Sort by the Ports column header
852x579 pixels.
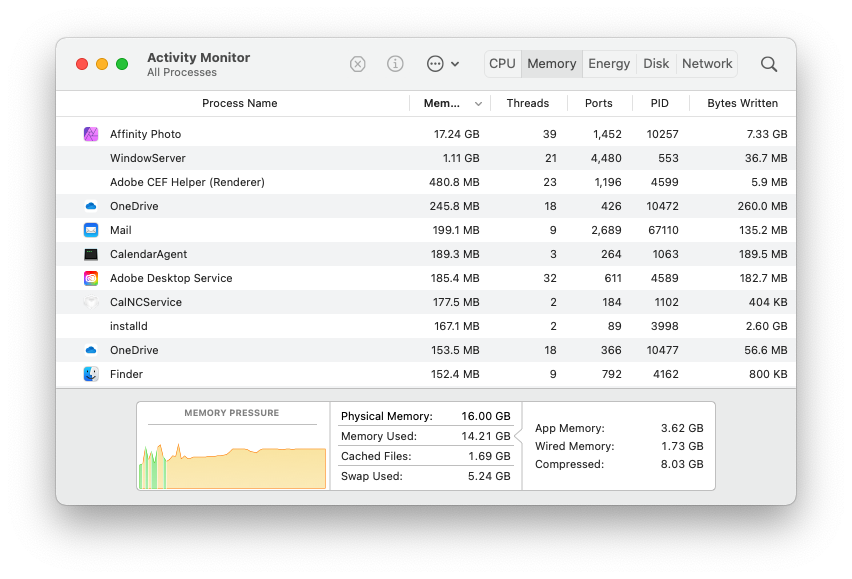click(x=599, y=103)
